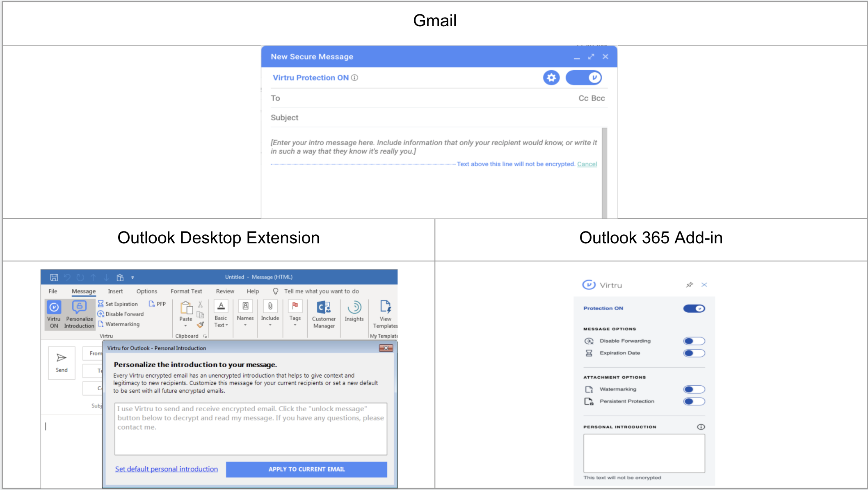Open the Include attachment dropdown
Viewport: 868px width, 490px height.
pos(270,314)
